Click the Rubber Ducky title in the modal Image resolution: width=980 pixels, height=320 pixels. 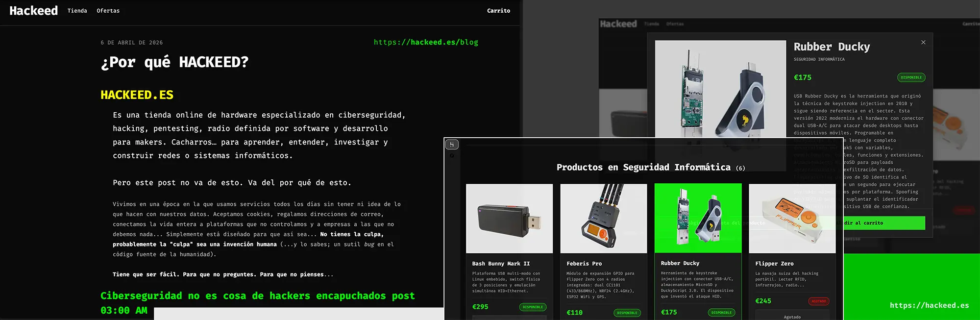(x=832, y=47)
